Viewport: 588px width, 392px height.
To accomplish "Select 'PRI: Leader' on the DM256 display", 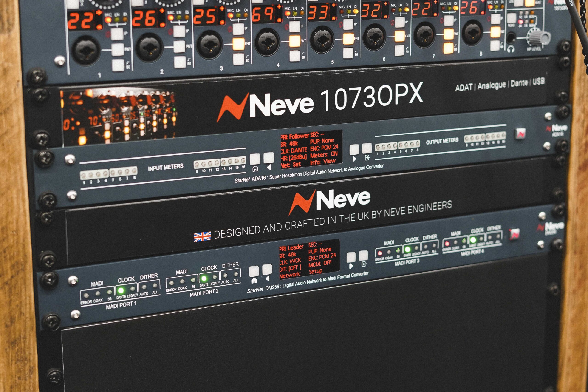I will [292, 248].
